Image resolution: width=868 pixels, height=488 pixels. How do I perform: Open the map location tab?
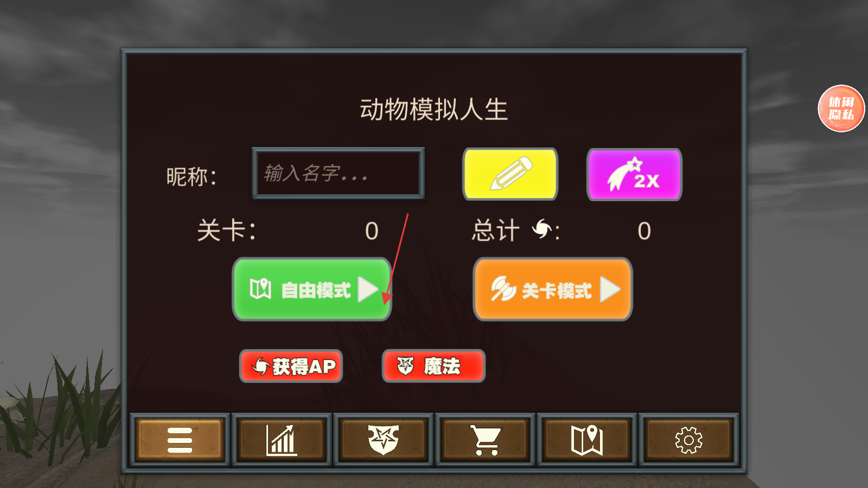(587, 440)
